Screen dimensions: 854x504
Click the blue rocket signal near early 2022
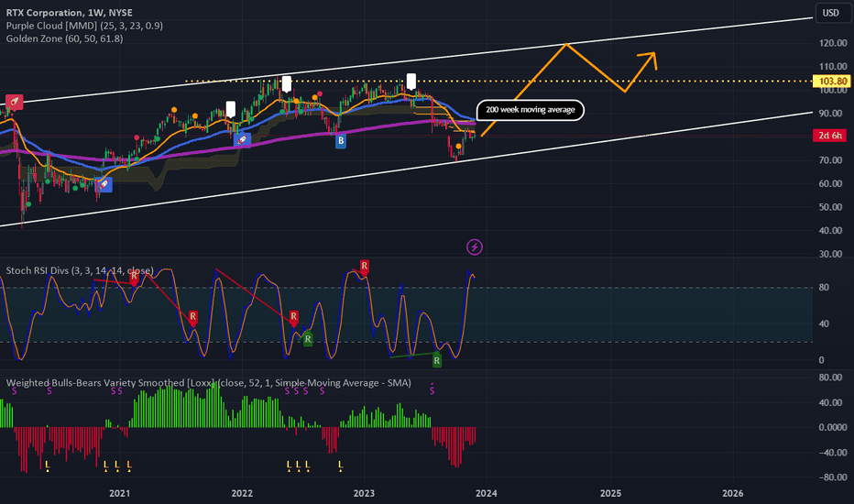click(243, 140)
